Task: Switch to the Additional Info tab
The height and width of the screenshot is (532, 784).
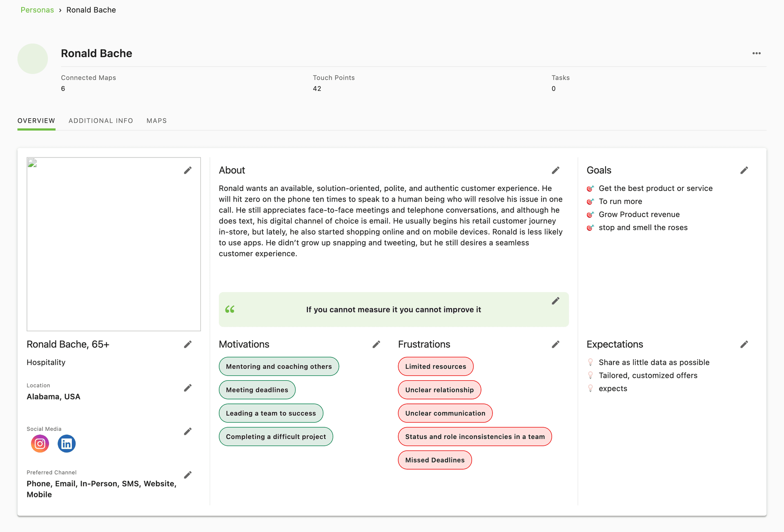Action: (101, 121)
